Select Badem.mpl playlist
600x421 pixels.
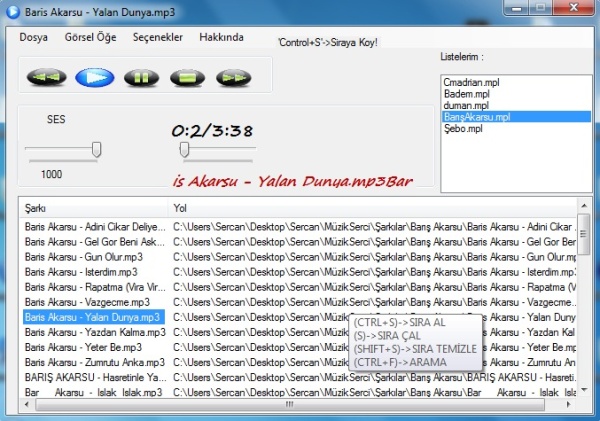click(x=466, y=94)
